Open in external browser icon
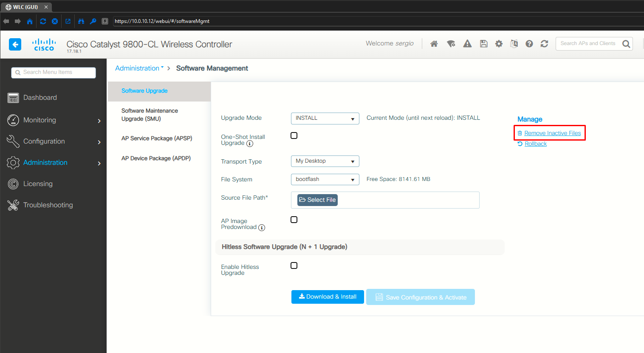 point(68,21)
